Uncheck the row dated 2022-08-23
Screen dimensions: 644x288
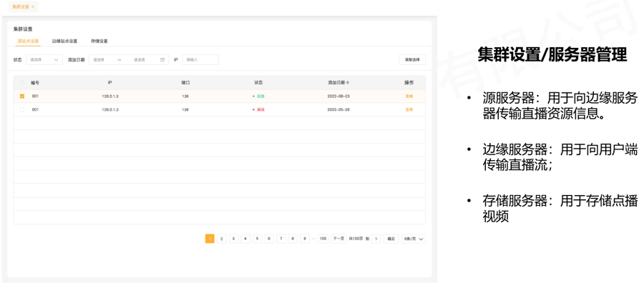tap(22, 96)
